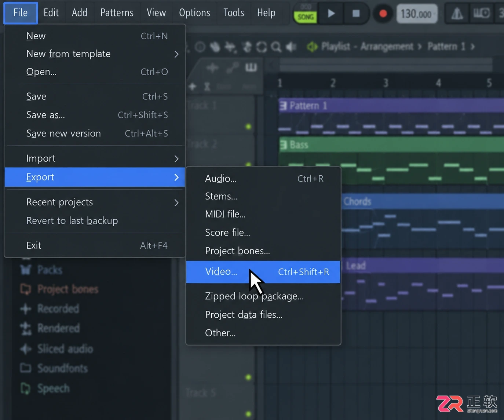Open Project bones folder in browser

click(x=59, y=289)
